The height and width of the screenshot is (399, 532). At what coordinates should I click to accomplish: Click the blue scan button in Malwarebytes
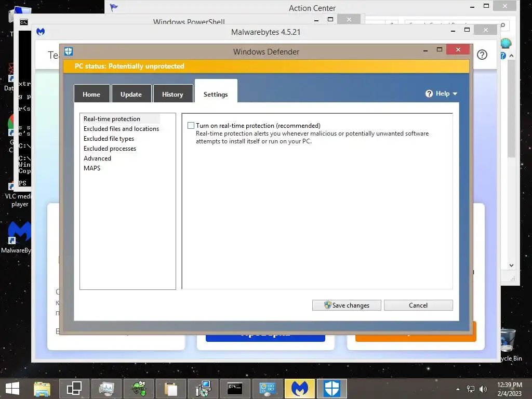click(x=265, y=337)
